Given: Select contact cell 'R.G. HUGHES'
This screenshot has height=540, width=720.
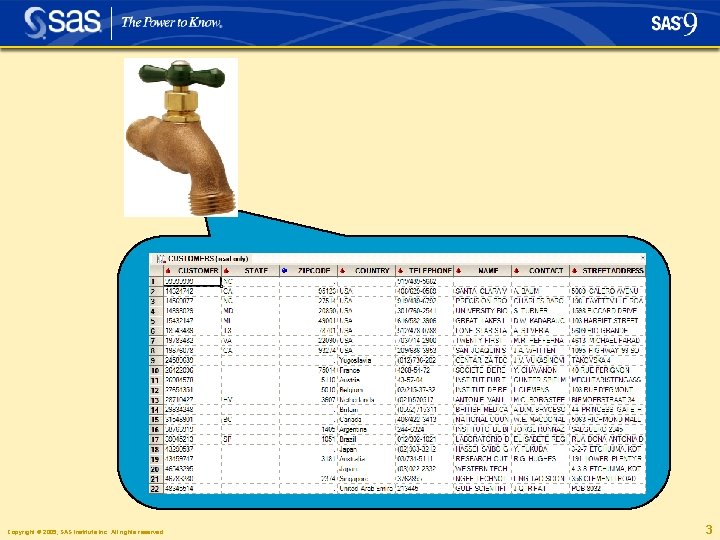Looking at the screenshot, I should tap(540, 459).
